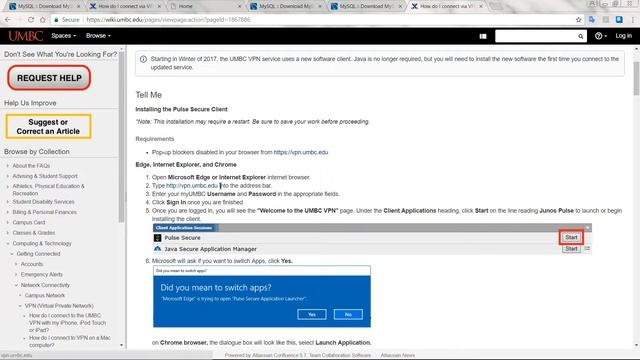
Task: Open the Browse dropdown menu
Action: [98, 36]
